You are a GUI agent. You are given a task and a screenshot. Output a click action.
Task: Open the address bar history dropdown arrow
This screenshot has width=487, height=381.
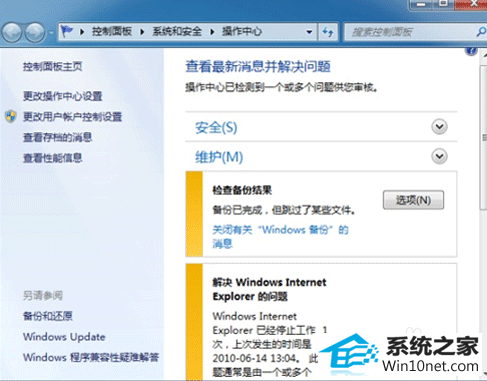[309, 32]
